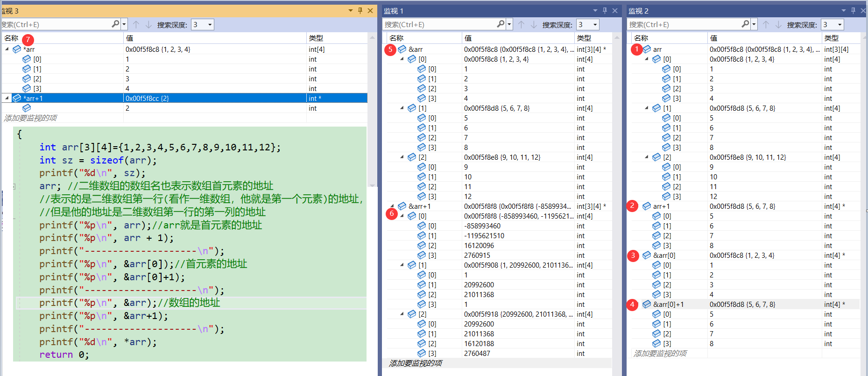The width and height of the screenshot is (868, 376).
Task: Collapse [0] under &arr in 监视 1
Action: click(x=402, y=59)
